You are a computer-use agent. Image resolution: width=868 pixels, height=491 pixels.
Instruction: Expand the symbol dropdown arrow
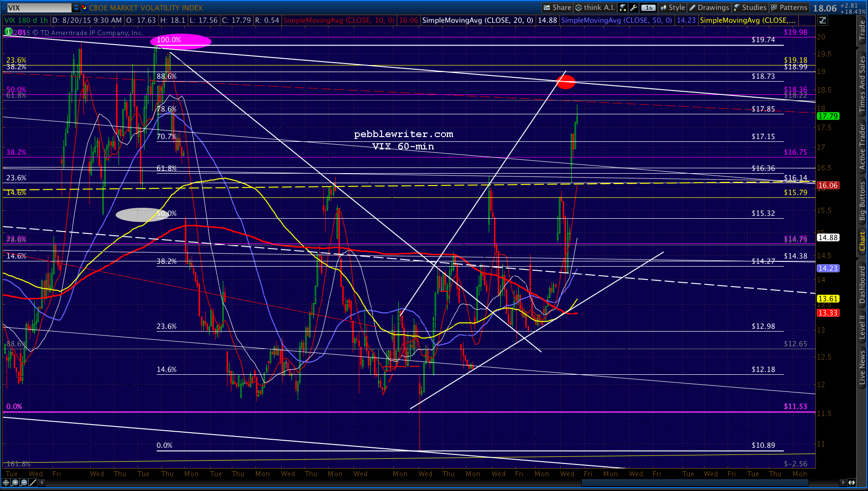tap(76, 8)
